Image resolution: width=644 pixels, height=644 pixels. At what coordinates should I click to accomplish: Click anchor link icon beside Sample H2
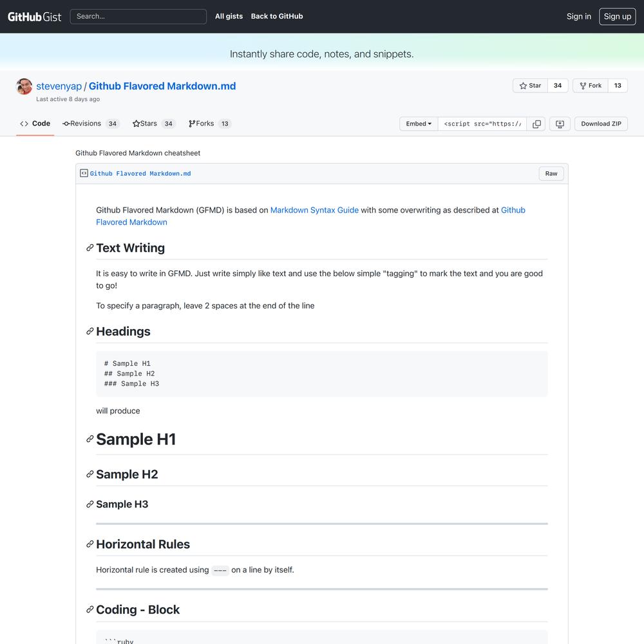pos(90,474)
